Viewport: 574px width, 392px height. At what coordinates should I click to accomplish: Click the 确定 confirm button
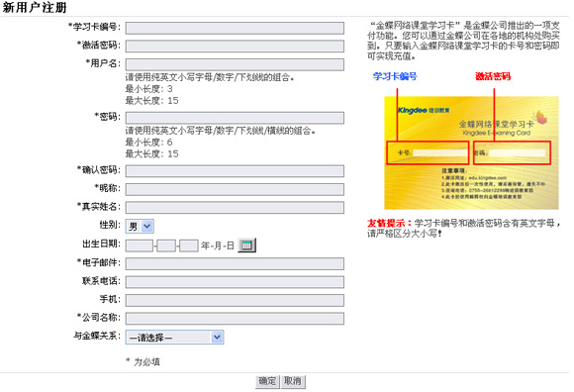point(267,381)
